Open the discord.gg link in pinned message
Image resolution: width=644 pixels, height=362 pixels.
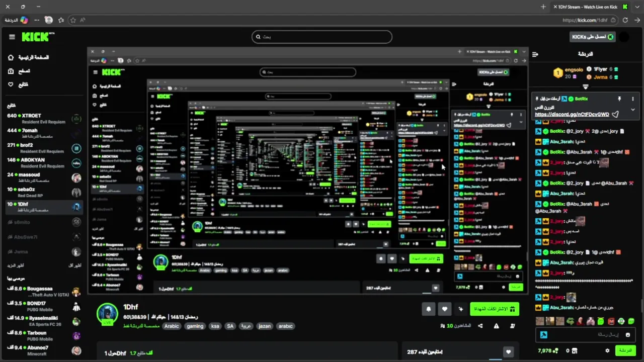click(572, 115)
